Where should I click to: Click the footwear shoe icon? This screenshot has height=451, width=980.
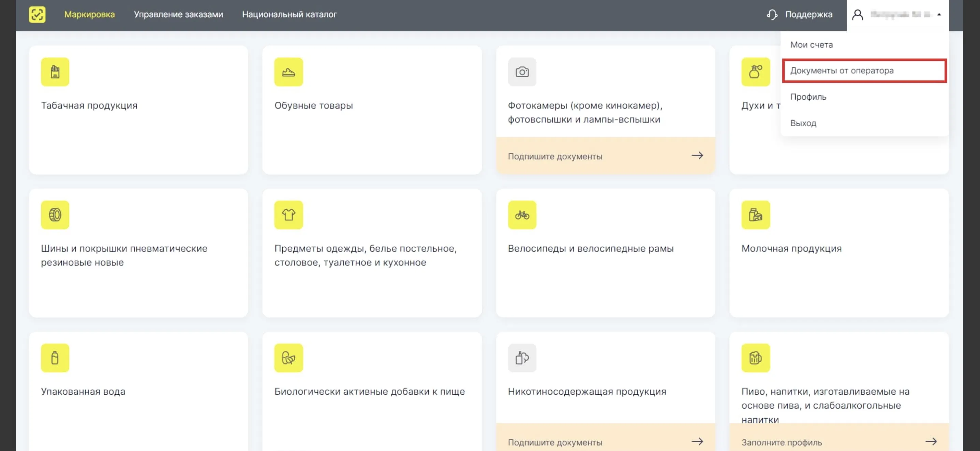288,72
